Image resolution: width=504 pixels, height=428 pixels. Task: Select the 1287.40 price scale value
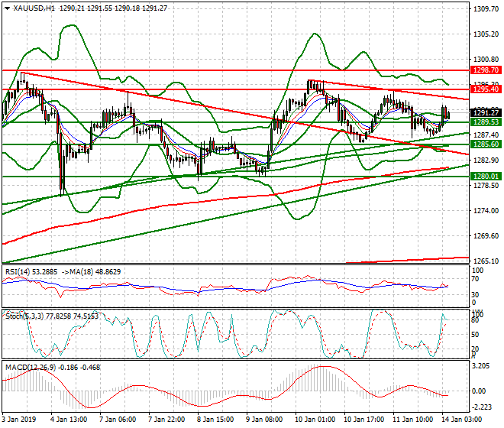tap(486, 135)
